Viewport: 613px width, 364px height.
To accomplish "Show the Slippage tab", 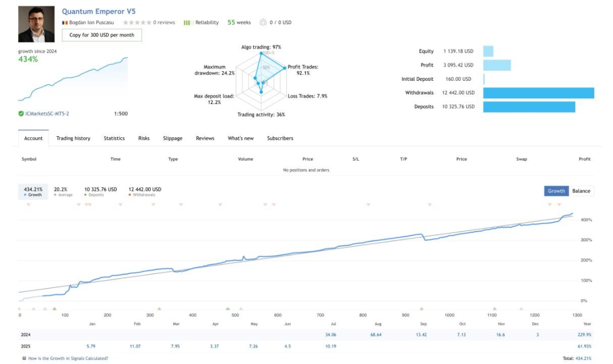I will pos(173,138).
